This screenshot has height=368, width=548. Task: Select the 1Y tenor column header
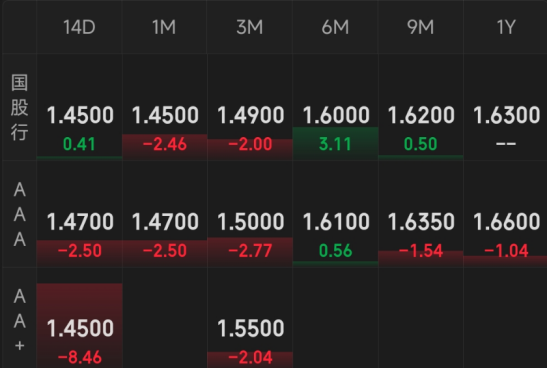coord(506,27)
